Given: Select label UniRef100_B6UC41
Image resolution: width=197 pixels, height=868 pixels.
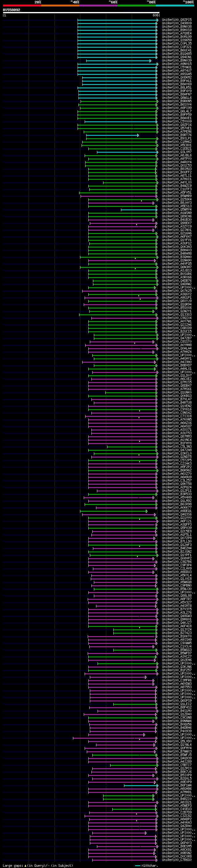Looking at the screenshot, I should pyautogui.click(x=177, y=50).
